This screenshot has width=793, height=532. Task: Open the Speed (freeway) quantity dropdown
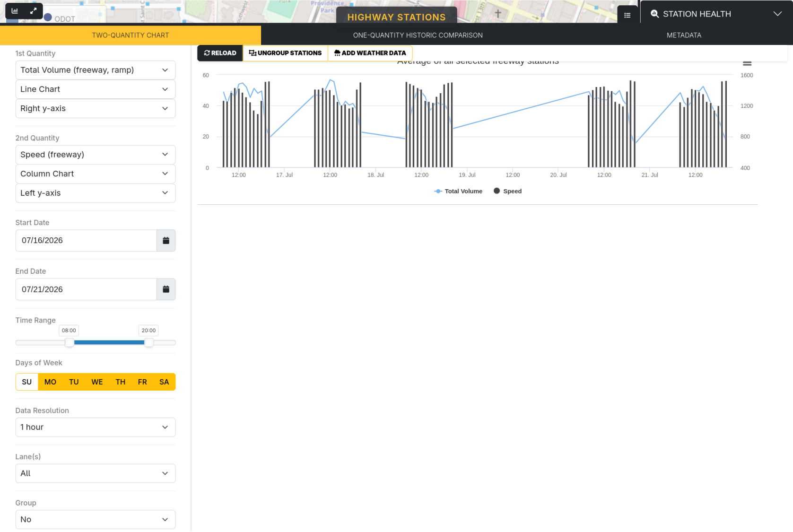(x=96, y=155)
